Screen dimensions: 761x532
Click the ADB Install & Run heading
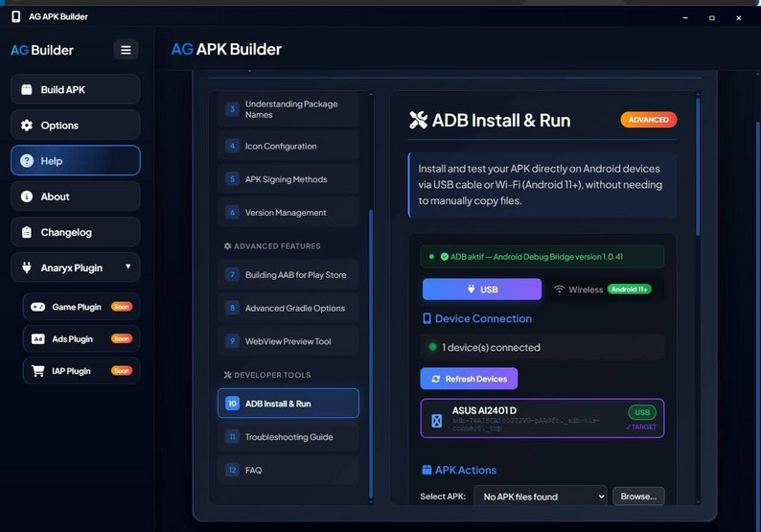[x=501, y=121]
